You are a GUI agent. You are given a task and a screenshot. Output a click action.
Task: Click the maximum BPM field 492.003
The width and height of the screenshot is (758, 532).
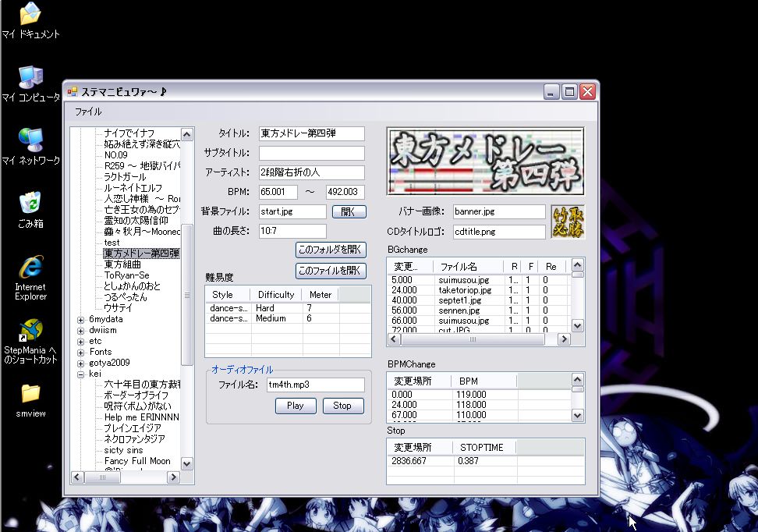(345, 192)
